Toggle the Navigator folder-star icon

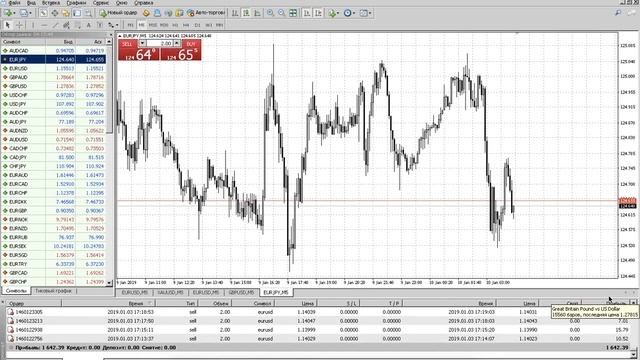pos(66,13)
